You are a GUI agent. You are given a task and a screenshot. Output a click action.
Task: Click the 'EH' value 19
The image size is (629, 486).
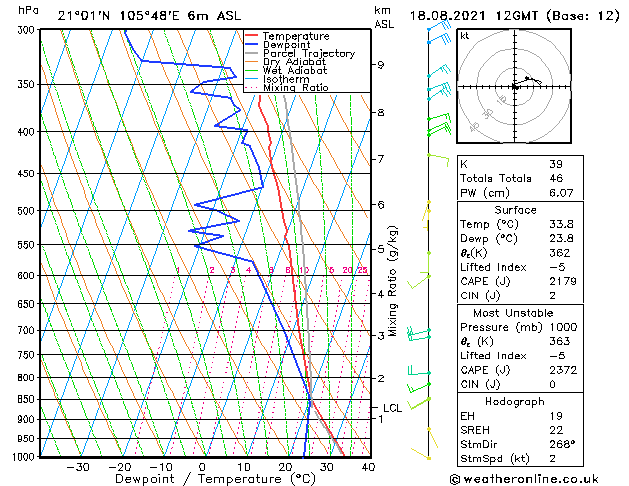[556, 416]
